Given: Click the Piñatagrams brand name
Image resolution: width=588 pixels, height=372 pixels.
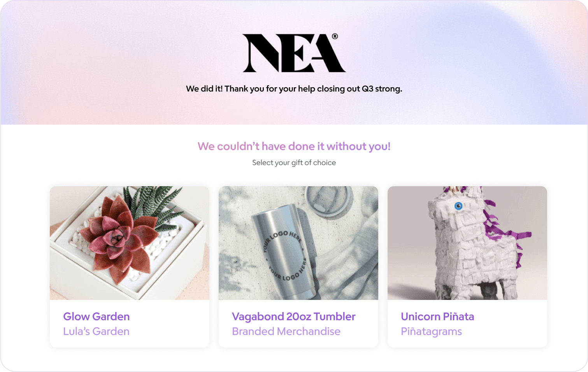Looking at the screenshot, I should coord(431,331).
